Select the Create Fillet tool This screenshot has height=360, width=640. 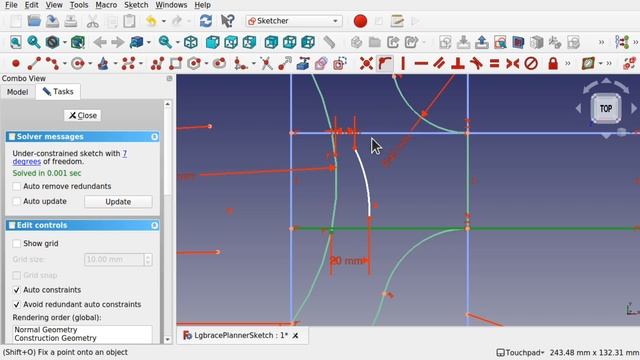pos(240,63)
